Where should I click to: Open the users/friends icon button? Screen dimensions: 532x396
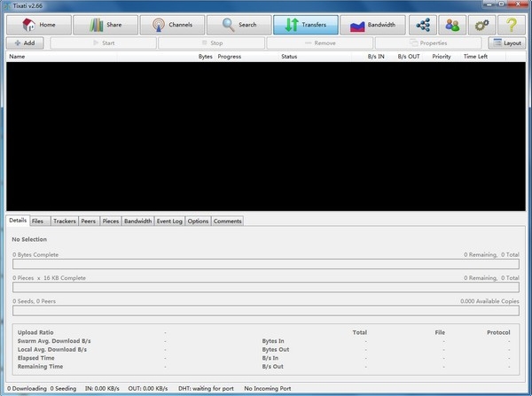coord(454,25)
